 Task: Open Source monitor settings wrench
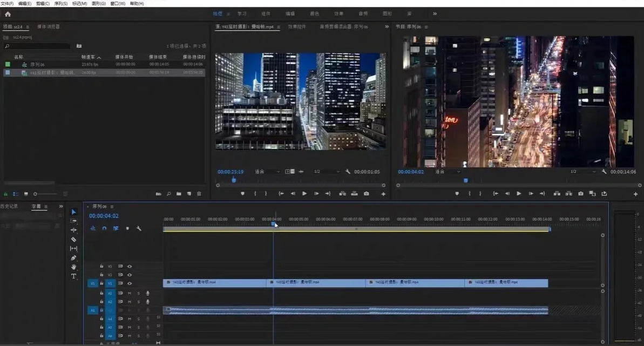[x=348, y=171]
